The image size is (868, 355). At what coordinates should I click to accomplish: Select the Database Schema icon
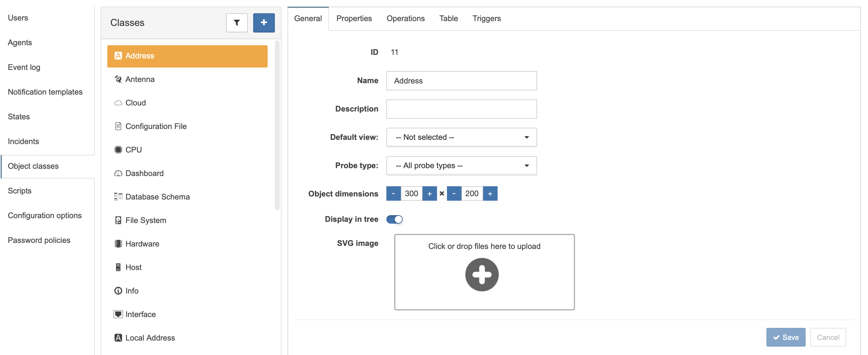(x=118, y=197)
